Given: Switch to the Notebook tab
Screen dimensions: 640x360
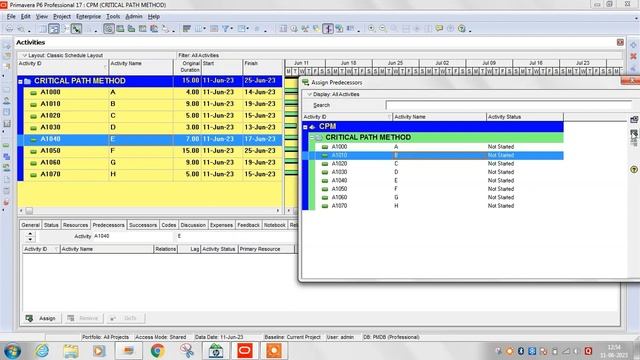Looking at the screenshot, I should (275, 225).
